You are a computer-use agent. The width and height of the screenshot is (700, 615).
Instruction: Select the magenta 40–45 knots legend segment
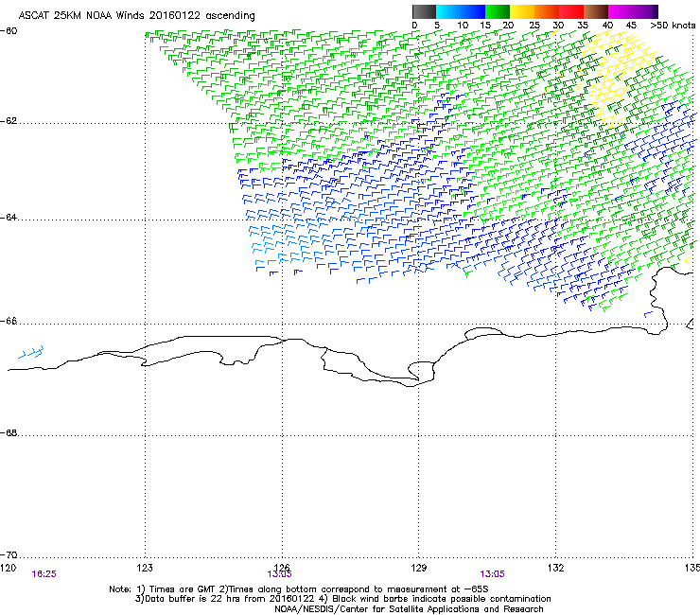(621, 11)
